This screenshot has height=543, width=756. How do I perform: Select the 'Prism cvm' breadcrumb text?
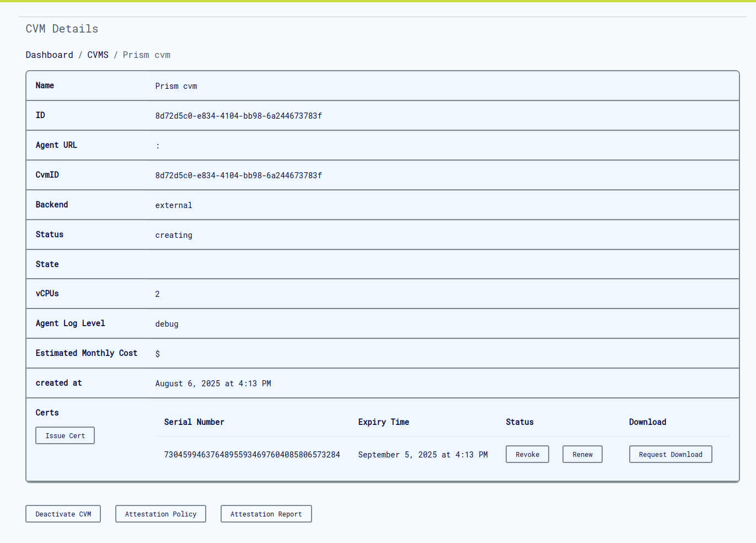point(147,55)
